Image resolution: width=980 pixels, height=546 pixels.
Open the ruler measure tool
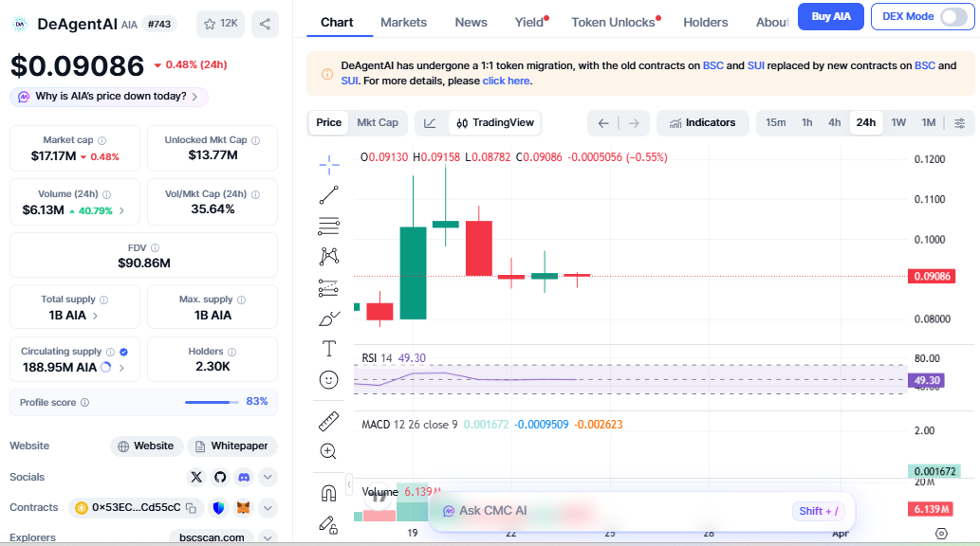pos(329,421)
